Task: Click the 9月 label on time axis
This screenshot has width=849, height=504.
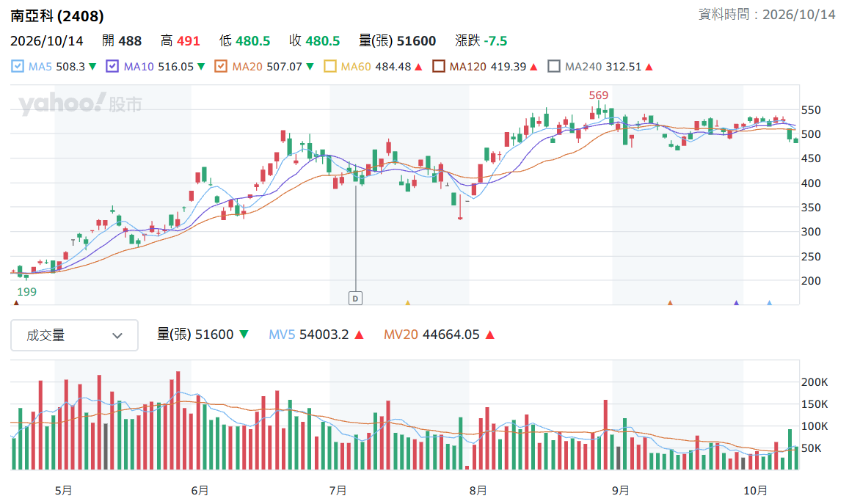Action: 621,491
